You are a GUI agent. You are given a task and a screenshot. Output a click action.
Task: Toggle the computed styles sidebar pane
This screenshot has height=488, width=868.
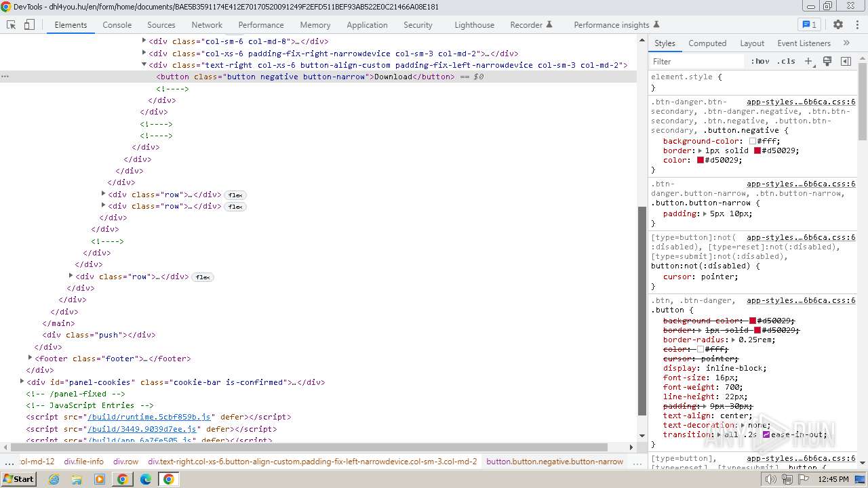pyautogui.click(x=846, y=61)
